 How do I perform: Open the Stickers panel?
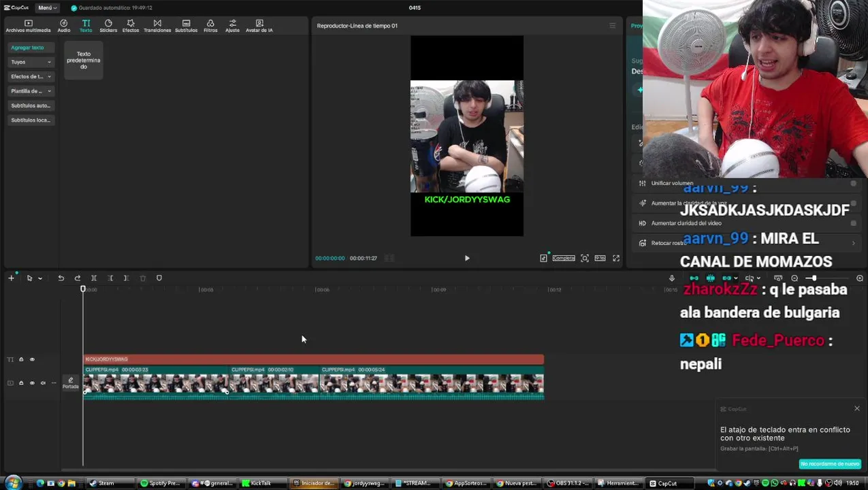(x=108, y=26)
